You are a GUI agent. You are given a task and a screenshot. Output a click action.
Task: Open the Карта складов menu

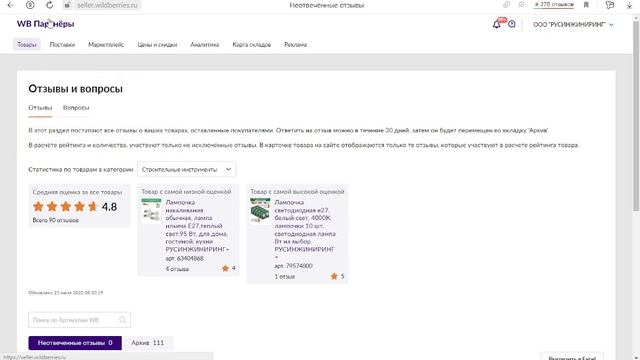251,44
